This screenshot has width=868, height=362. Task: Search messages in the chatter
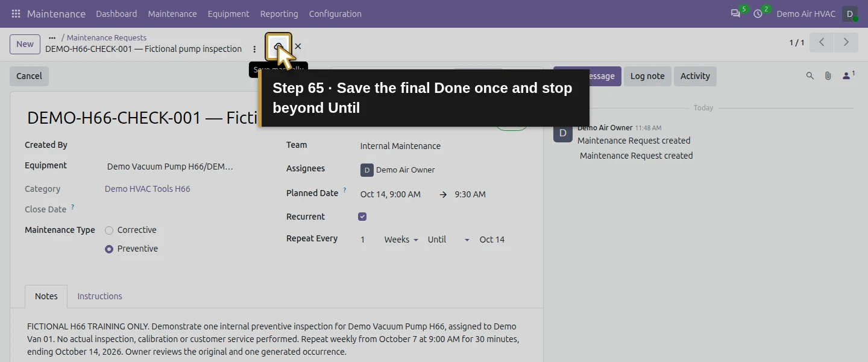point(810,76)
